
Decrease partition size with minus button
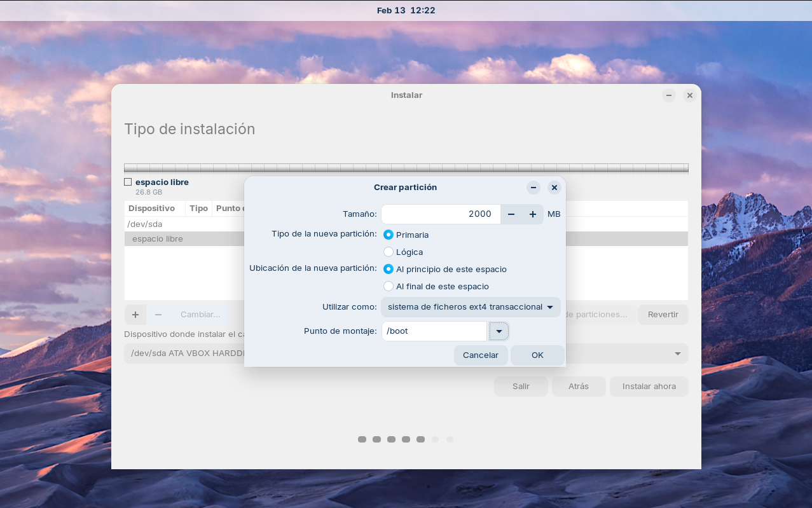511,214
